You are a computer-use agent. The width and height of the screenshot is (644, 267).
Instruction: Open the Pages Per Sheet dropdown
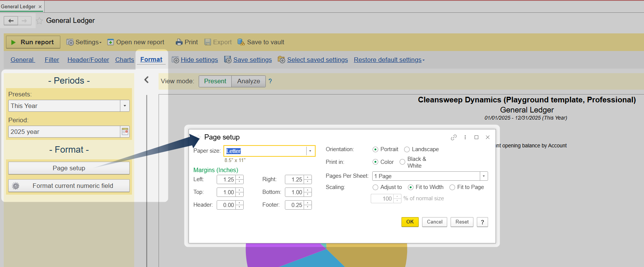[x=484, y=176]
